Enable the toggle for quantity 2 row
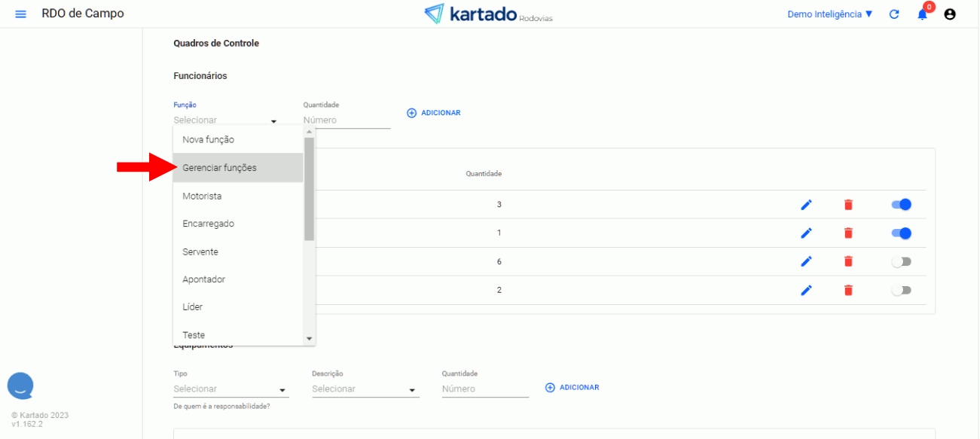Image resolution: width=980 pixels, height=439 pixels. click(x=901, y=290)
